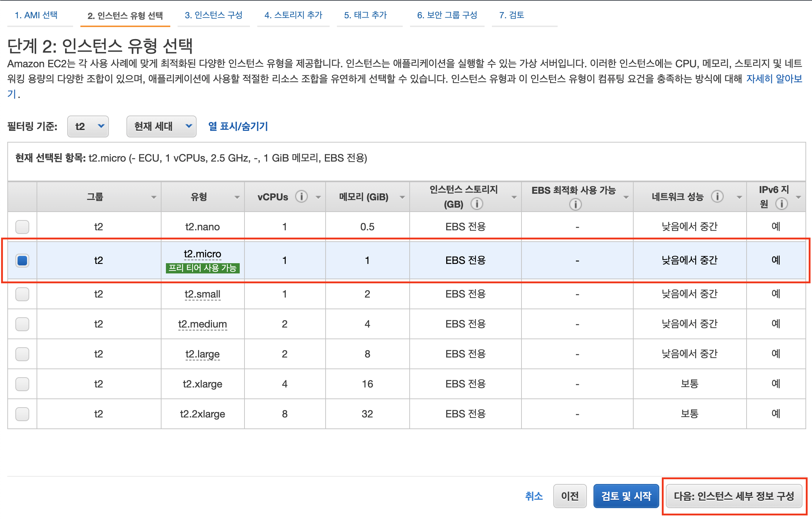Click info icon under EBS 최적화 사용 가능

[575, 204]
